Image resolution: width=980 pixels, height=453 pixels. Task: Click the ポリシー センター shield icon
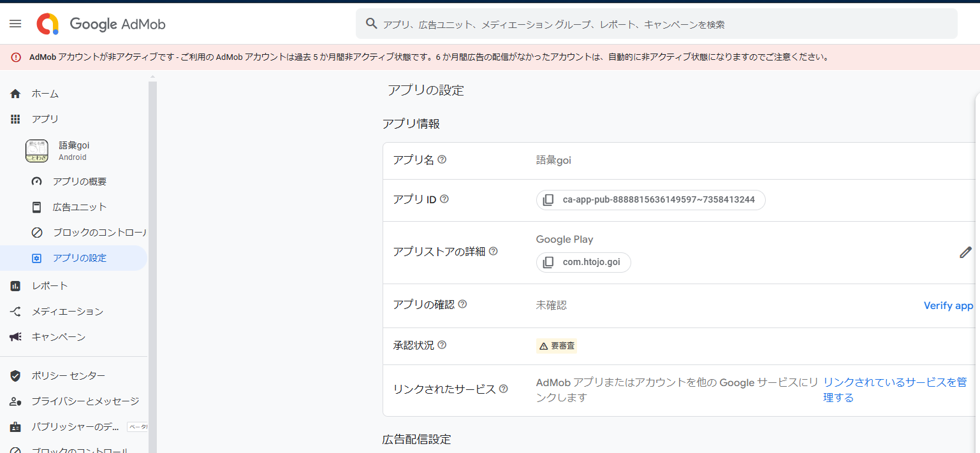[16, 376]
